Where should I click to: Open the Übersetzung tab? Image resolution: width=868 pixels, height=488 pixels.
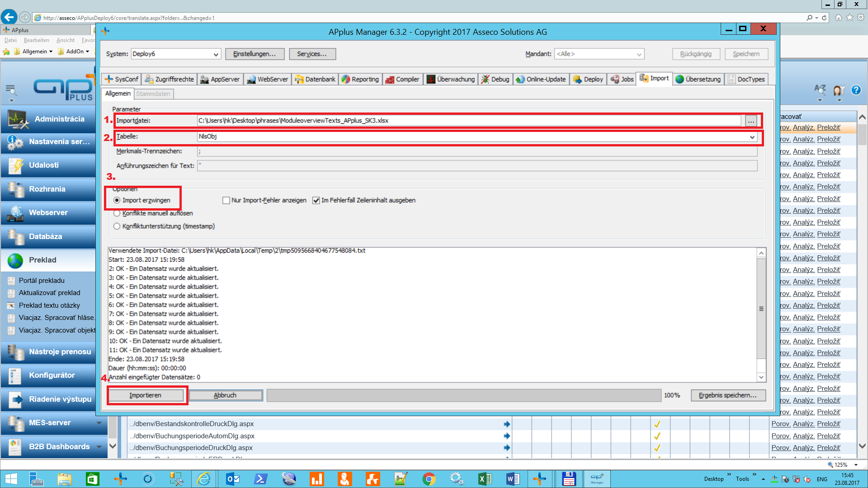click(x=698, y=79)
